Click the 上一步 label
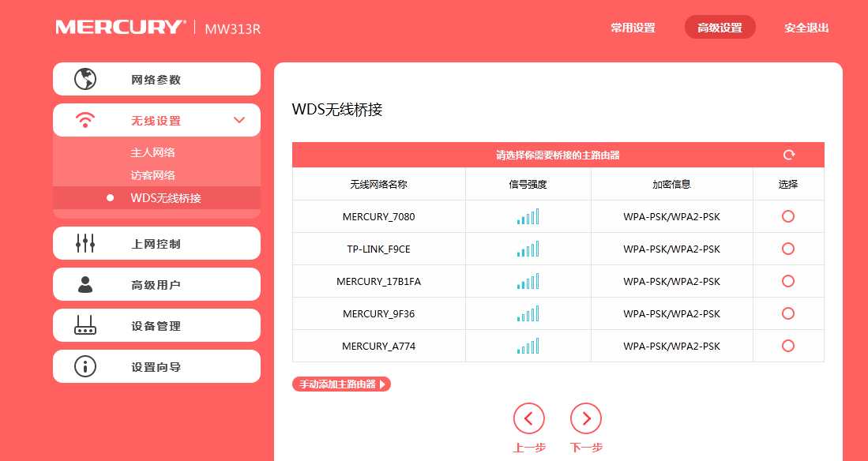Image resolution: width=868 pixels, height=461 pixels. click(529, 448)
